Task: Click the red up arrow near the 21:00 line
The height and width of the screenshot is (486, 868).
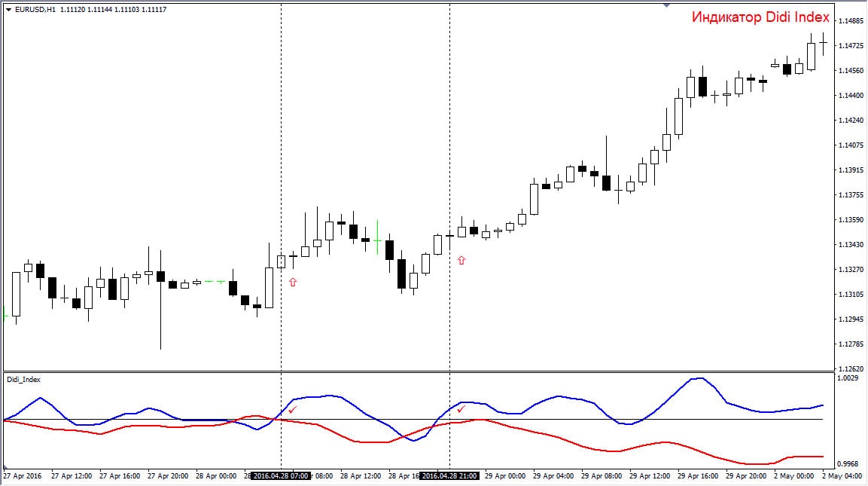Action: coord(461,260)
